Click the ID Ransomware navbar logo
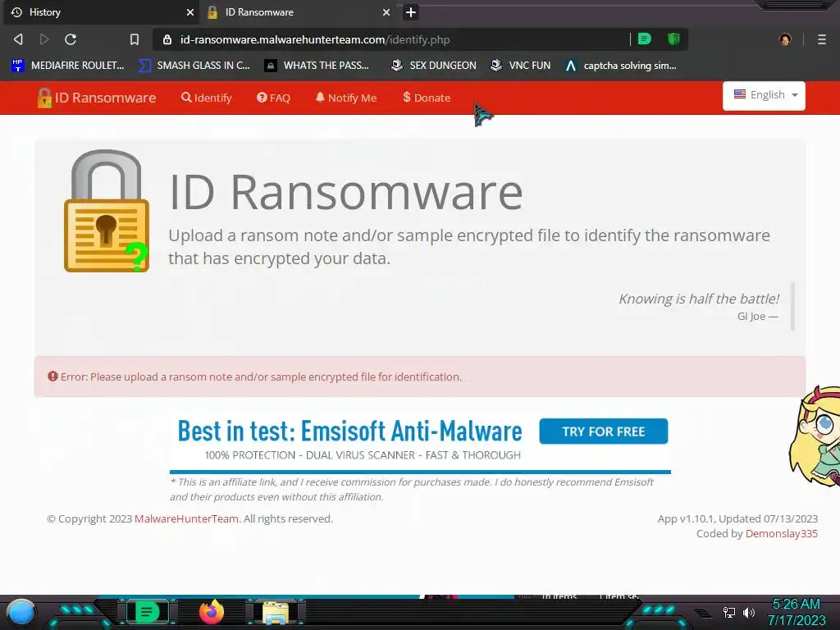This screenshot has width=840, height=630. (x=97, y=98)
